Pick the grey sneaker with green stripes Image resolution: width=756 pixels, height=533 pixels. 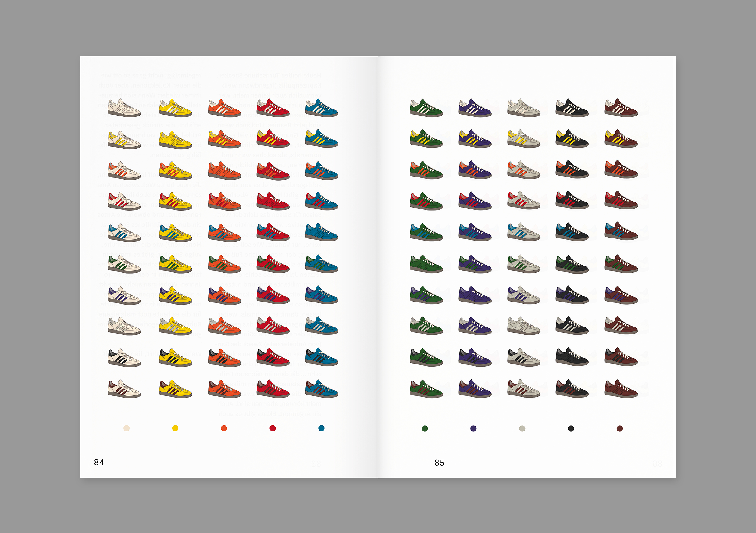pos(524,264)
